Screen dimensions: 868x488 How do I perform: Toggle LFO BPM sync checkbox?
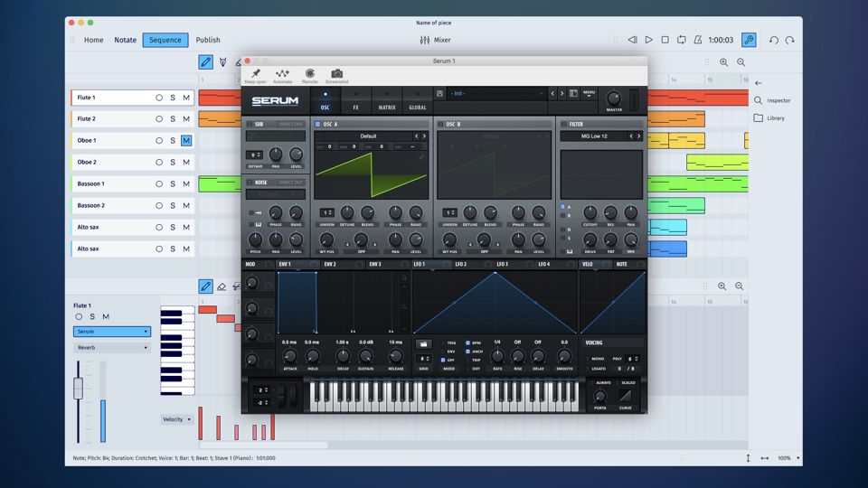(x=467, y=343)
